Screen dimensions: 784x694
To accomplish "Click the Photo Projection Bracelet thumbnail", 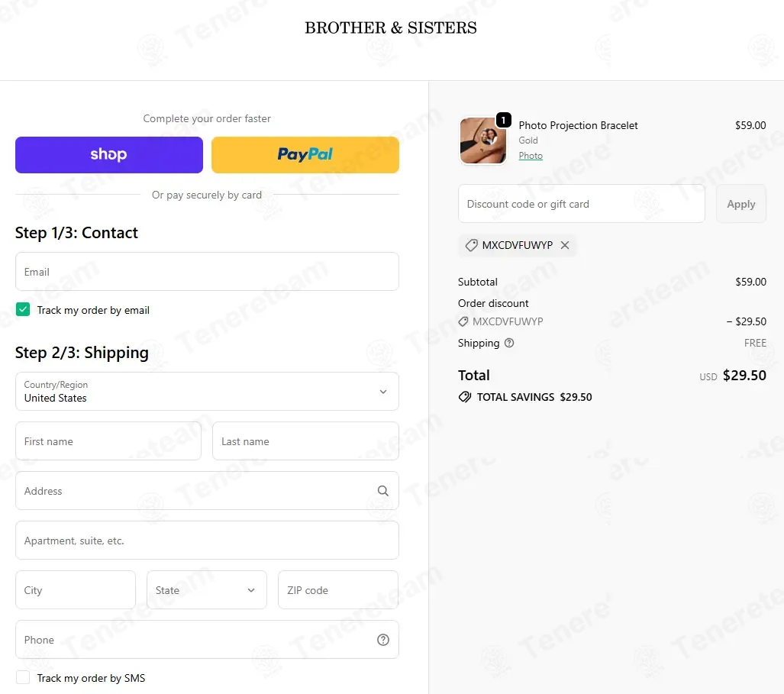I will tap(483, 140).
